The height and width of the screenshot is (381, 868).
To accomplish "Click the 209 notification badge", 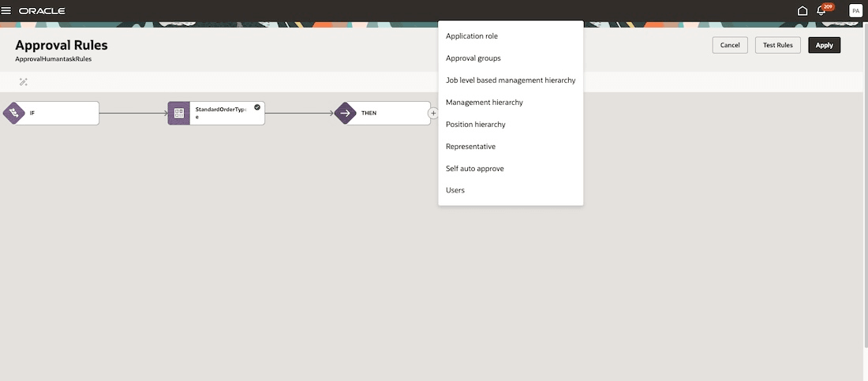I will (x=828, y=6).
